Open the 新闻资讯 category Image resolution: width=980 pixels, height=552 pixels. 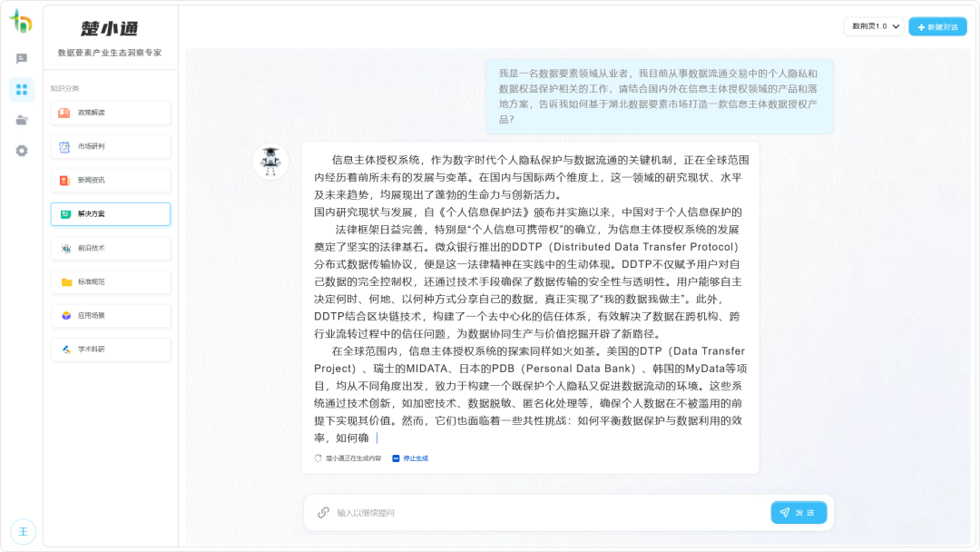click(x=111, y=180)
